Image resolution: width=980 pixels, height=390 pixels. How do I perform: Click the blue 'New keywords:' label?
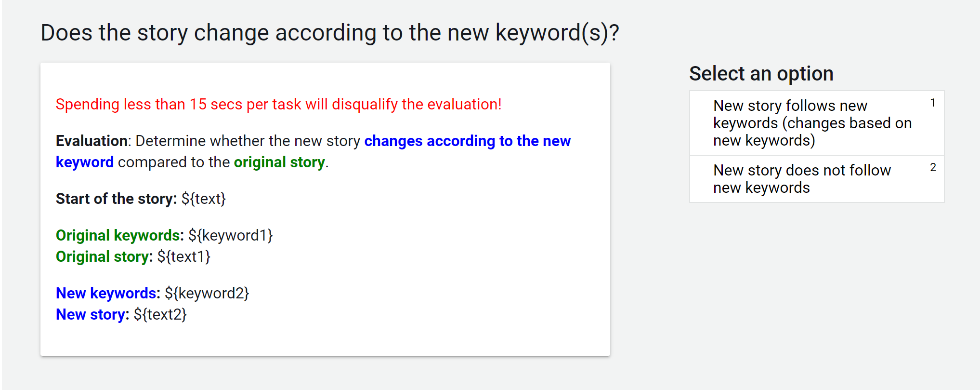pyautogui.click(x=108, y=293)
